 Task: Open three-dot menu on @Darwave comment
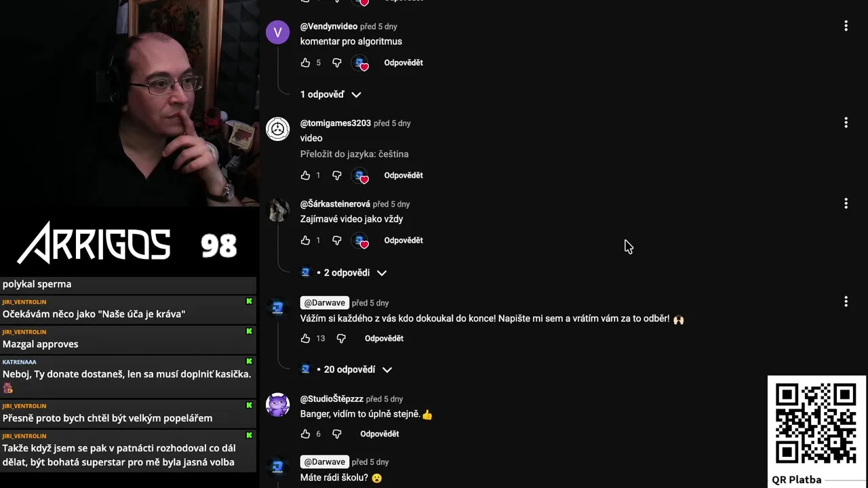tap(846, 301)
